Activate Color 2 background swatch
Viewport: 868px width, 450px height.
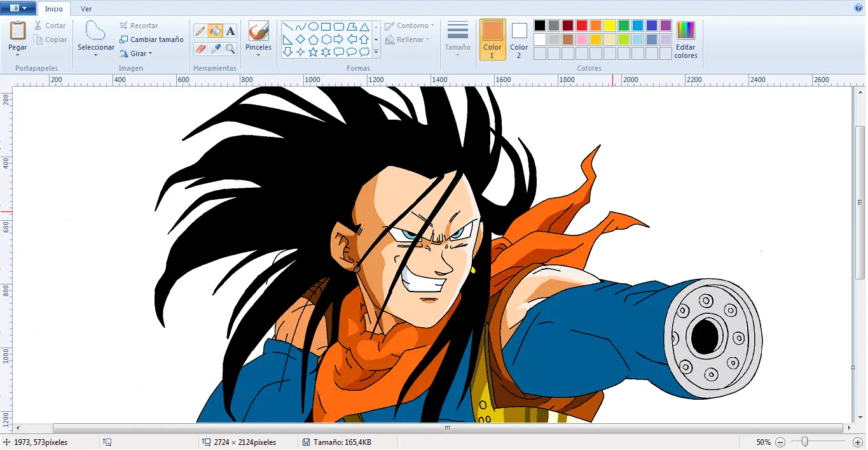click(519, 39)
